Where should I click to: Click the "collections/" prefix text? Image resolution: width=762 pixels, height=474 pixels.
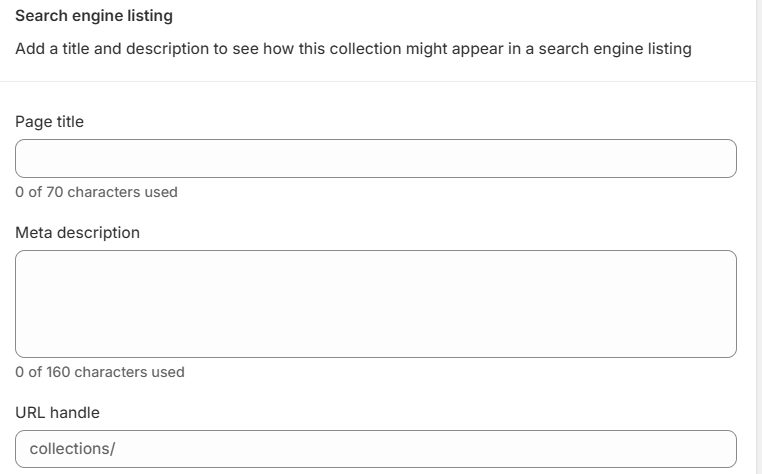click(x=72, y=449)
